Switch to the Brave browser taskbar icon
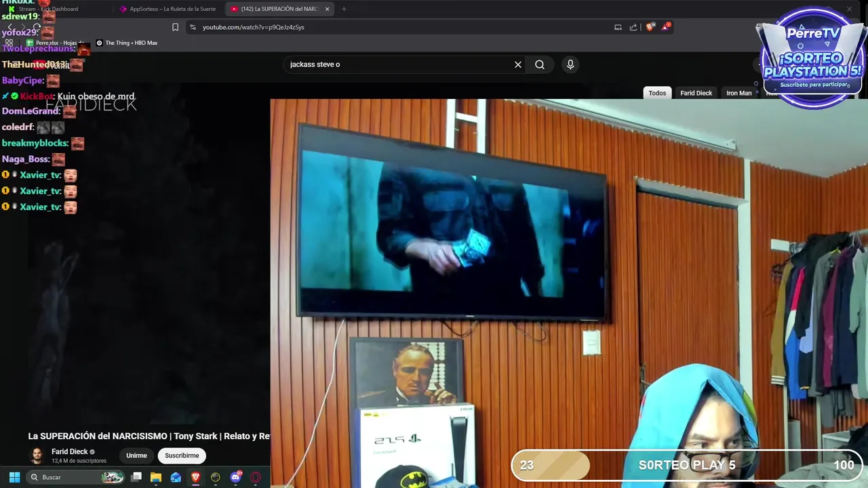868x488 pixels. (x=195, y=477)
